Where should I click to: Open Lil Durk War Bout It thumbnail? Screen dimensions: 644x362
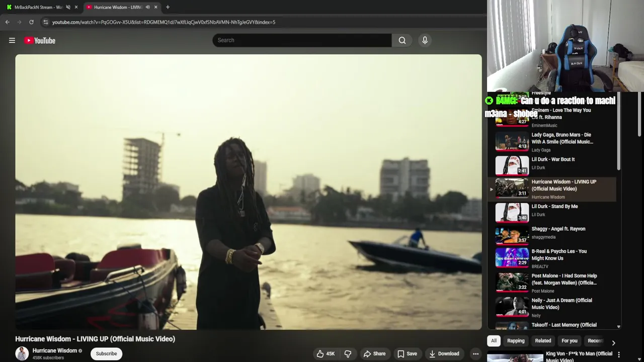(512, 165)
